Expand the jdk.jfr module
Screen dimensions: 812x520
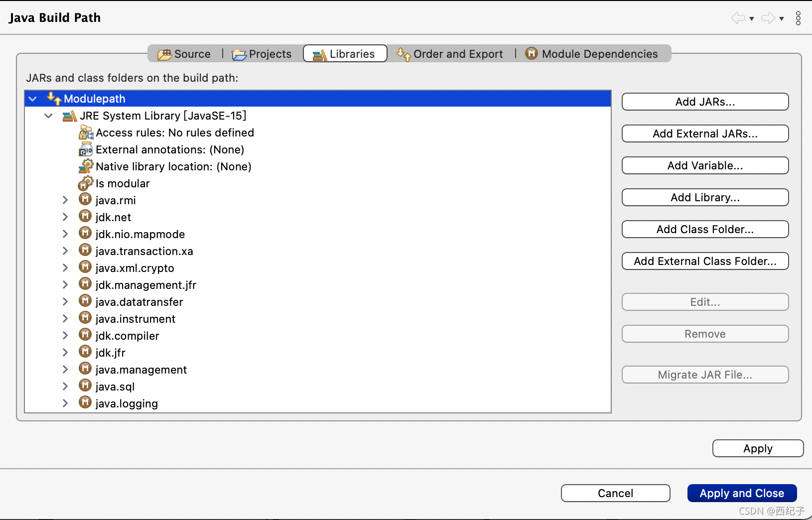tap(65, 353)
